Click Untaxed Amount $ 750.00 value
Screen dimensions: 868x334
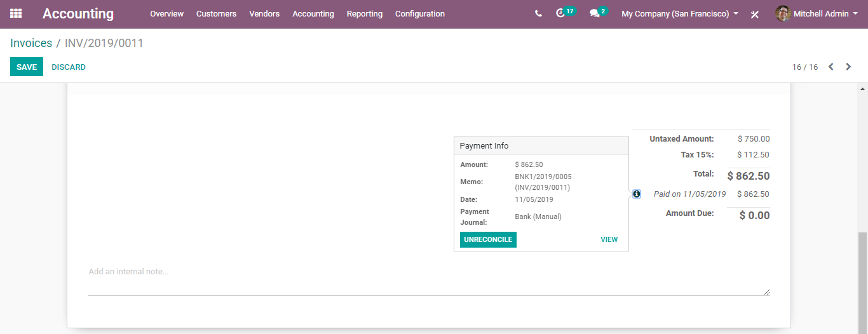click(x=754, y=138)
